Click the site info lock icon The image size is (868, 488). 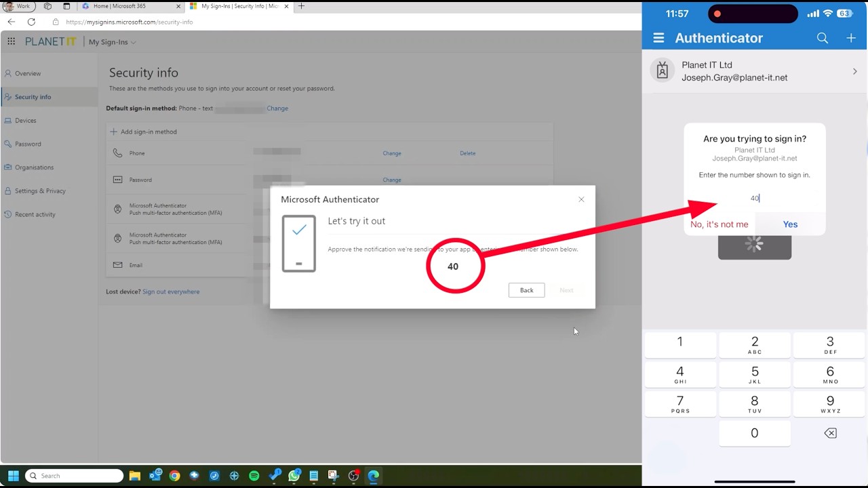tap(56, 22)
